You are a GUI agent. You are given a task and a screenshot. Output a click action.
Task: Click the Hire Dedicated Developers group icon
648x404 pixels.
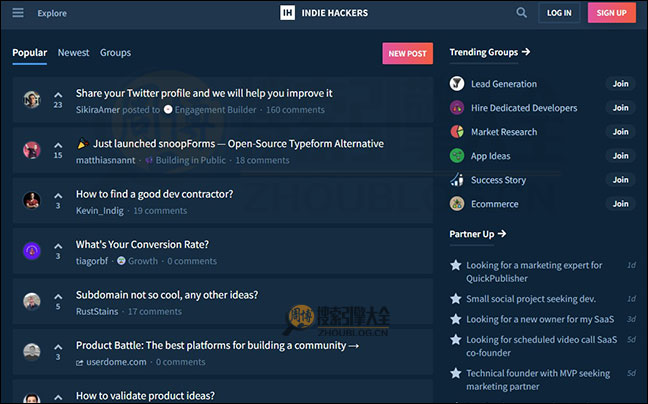point(457,108)
